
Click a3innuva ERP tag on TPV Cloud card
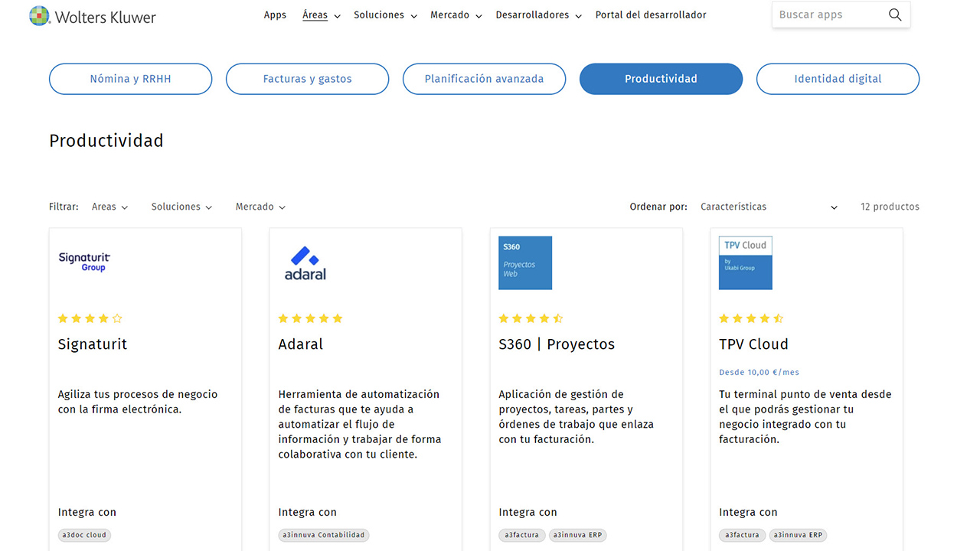pos(799,535)
